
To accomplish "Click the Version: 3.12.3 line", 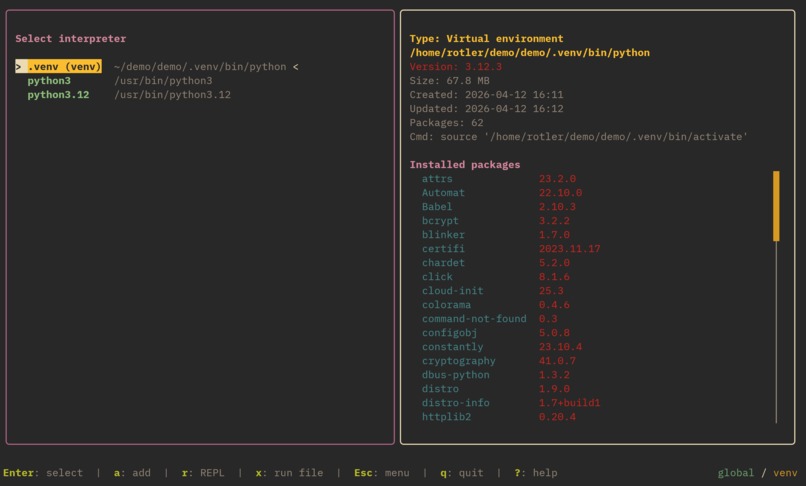I will tap(455, 66).
